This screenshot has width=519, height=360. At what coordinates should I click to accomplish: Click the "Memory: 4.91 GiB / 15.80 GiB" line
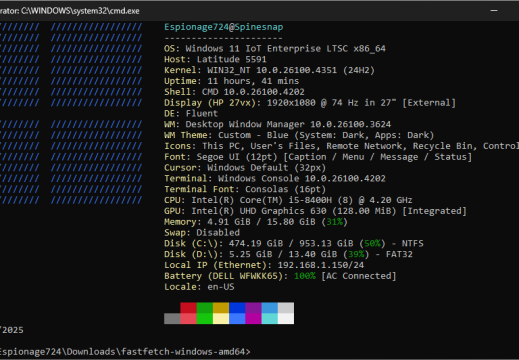pos(256,222)
